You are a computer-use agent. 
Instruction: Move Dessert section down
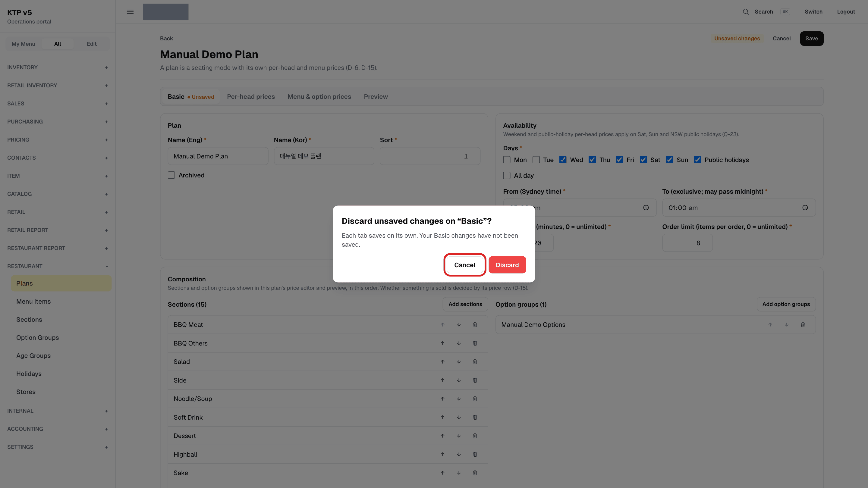tap(459, 436)
